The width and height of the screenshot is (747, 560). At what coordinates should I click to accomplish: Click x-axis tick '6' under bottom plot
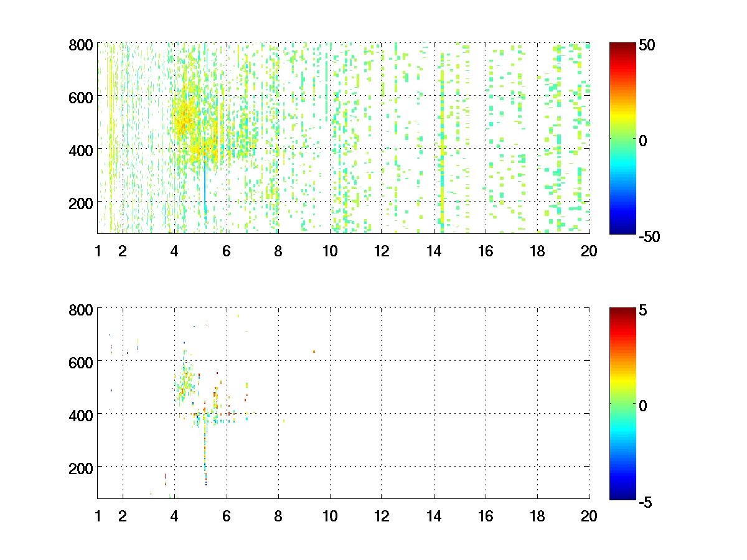(226, 516)
